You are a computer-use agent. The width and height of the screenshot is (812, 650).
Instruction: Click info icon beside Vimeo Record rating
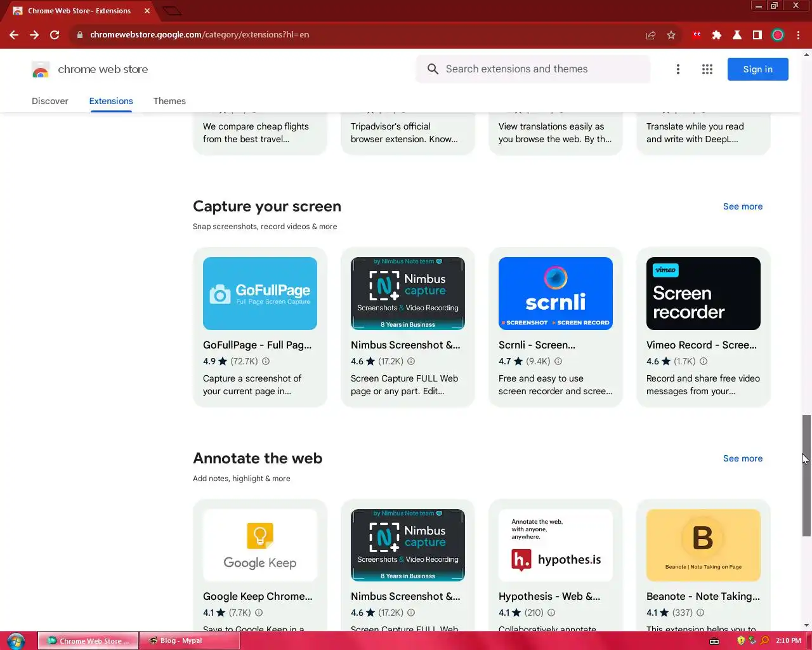(x=704, y=361)
